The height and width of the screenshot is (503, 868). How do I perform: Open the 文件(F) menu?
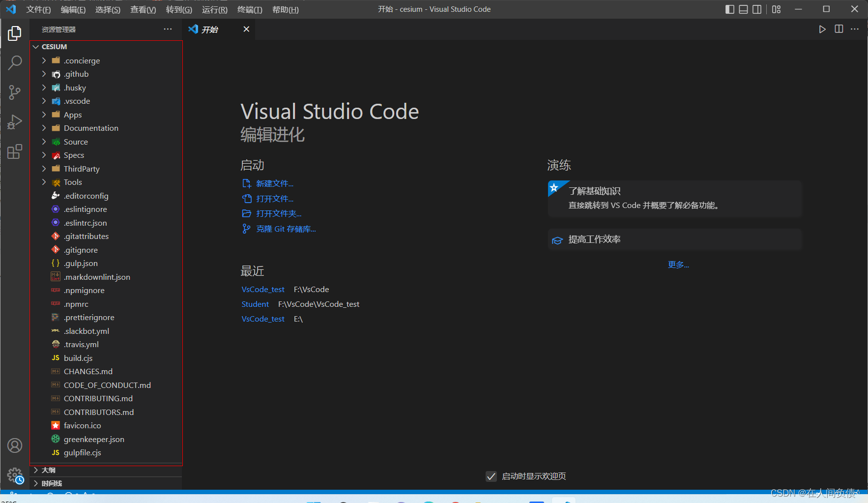(38, 9)
